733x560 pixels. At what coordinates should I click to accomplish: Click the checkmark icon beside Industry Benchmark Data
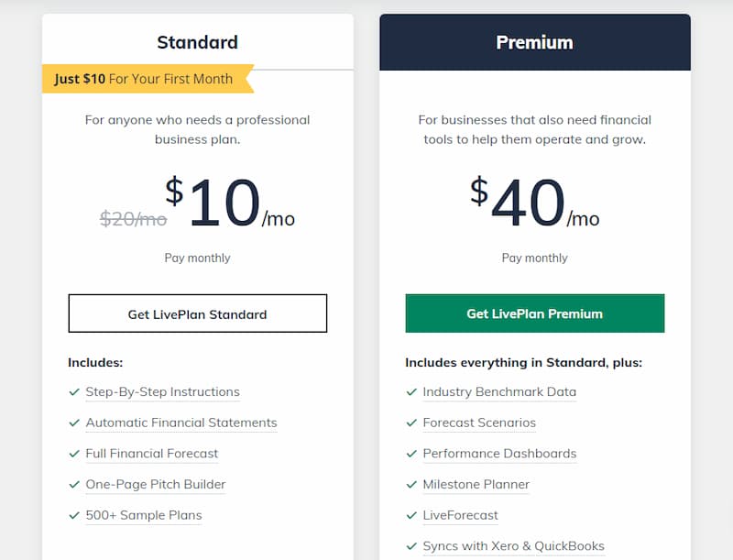[x=411, y=391]
